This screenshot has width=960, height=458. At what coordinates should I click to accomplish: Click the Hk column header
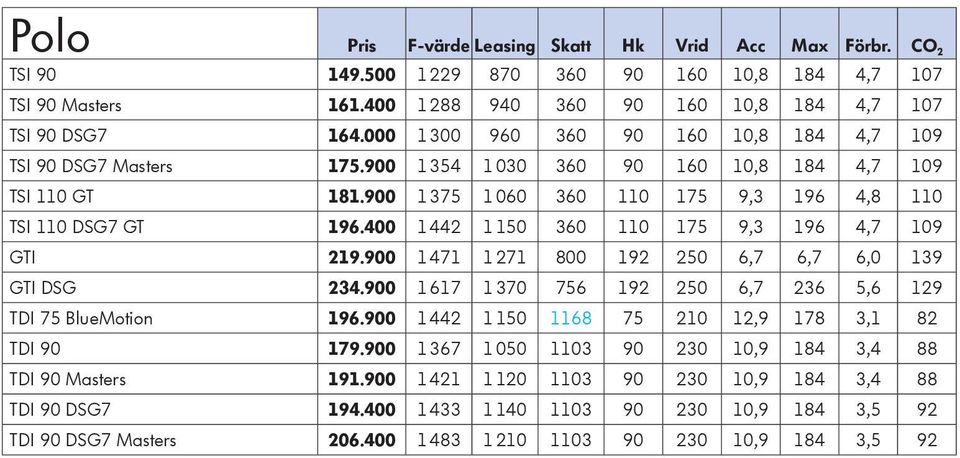(x=632, y=45)
